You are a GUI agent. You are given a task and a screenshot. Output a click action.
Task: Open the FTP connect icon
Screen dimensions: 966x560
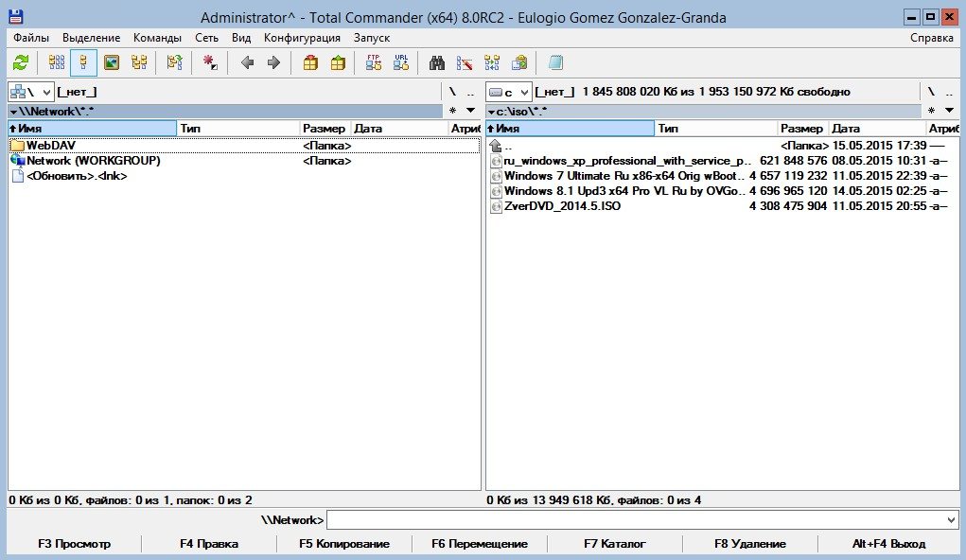tap(374, 63)
